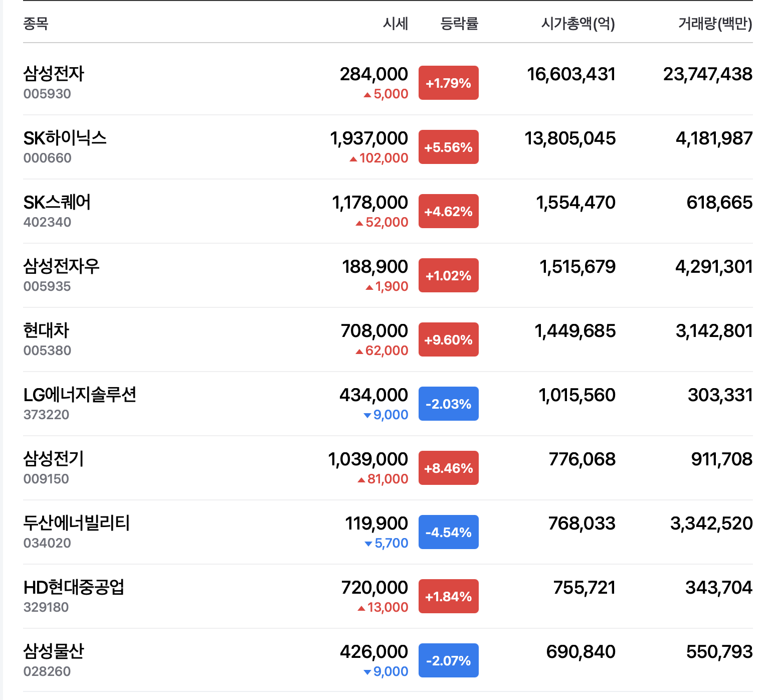The height and width of the screenshot is (700, 771).
Task: Select the stock code 009150
Action: [x=46, y=479]
